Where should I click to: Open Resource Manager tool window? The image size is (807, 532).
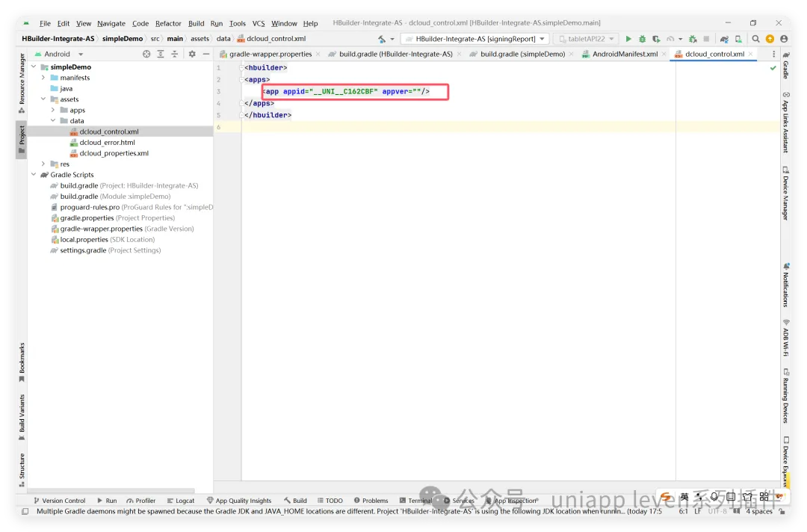click(22, 84)
